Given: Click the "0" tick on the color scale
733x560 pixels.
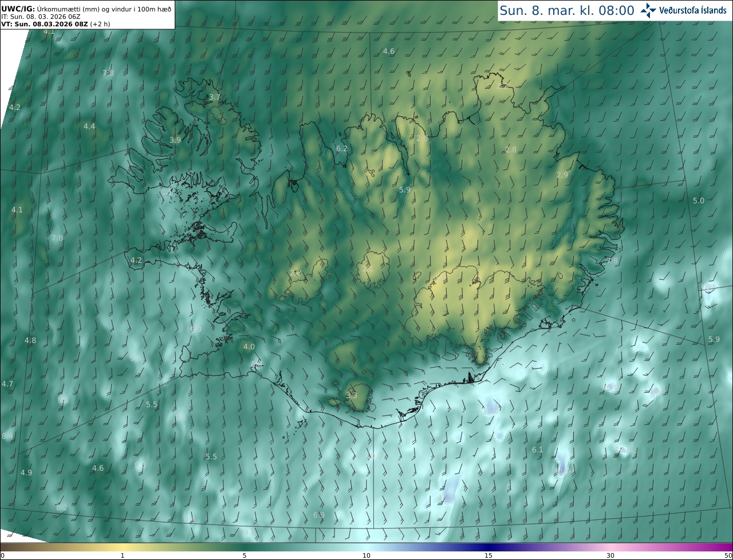Looking at the screenshot, I should coord(2,555).
